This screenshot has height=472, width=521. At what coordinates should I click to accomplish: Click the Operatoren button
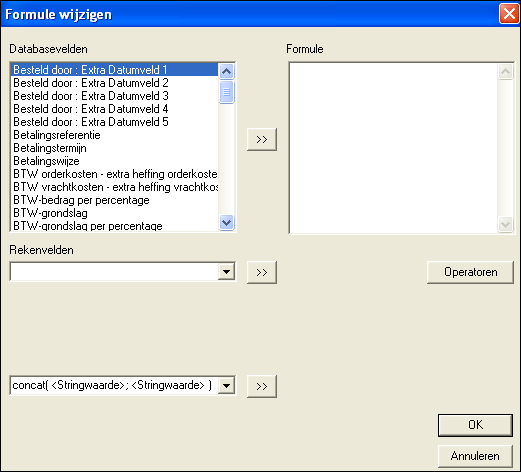(x=470, y=272)
